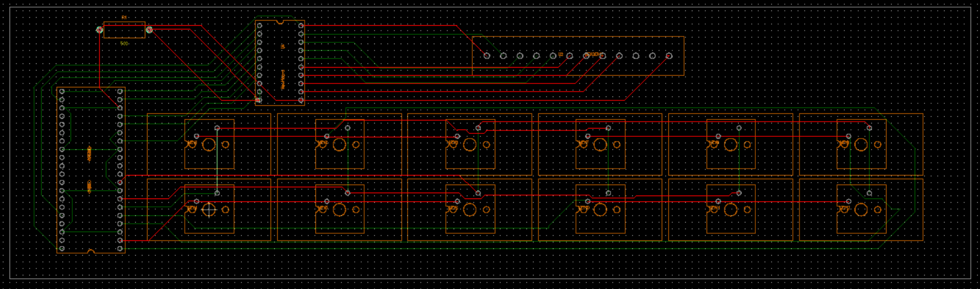Click the right pad of resistor R1
The width and height of the screenshot is (980, 289).
(149, 29)
